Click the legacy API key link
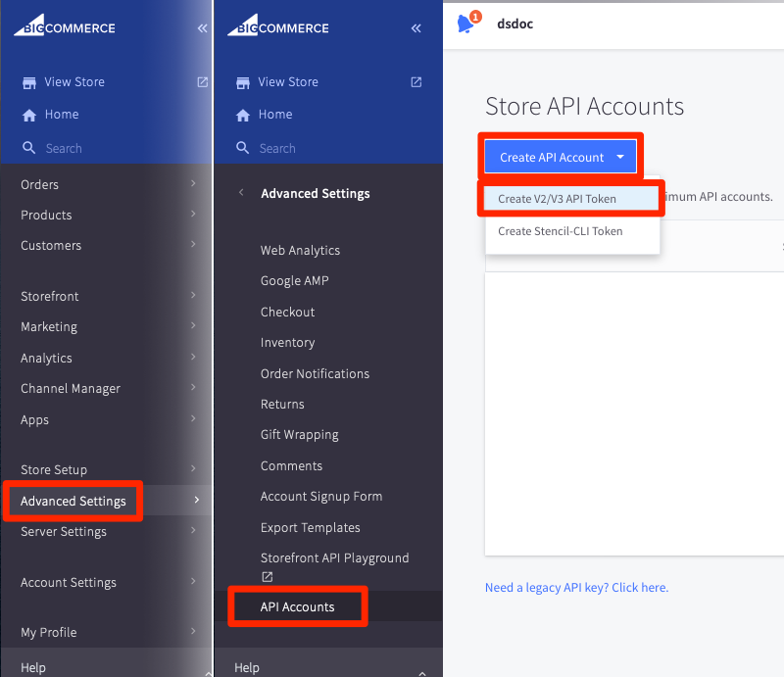Image resolution: width=784 pixels, height=677 pixels. 576,588
